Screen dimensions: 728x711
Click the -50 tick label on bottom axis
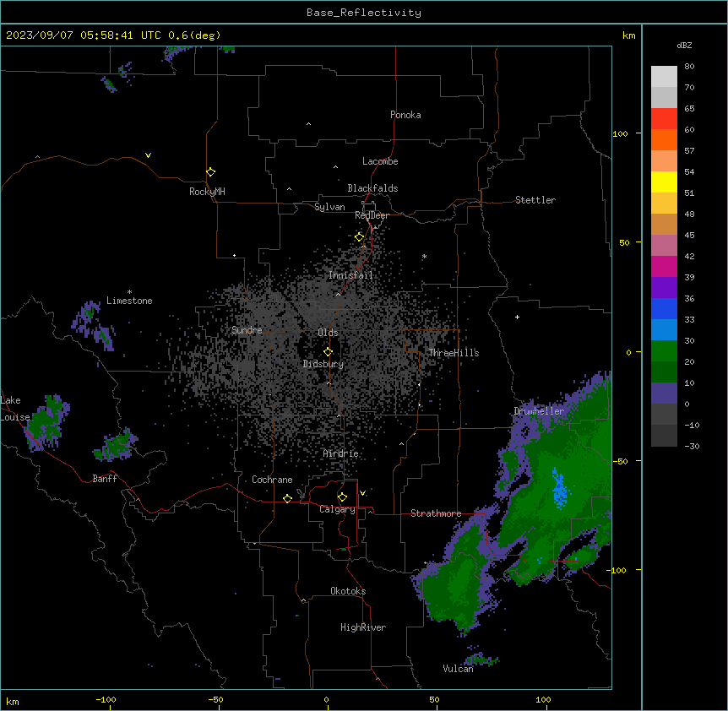pos(215,699)
